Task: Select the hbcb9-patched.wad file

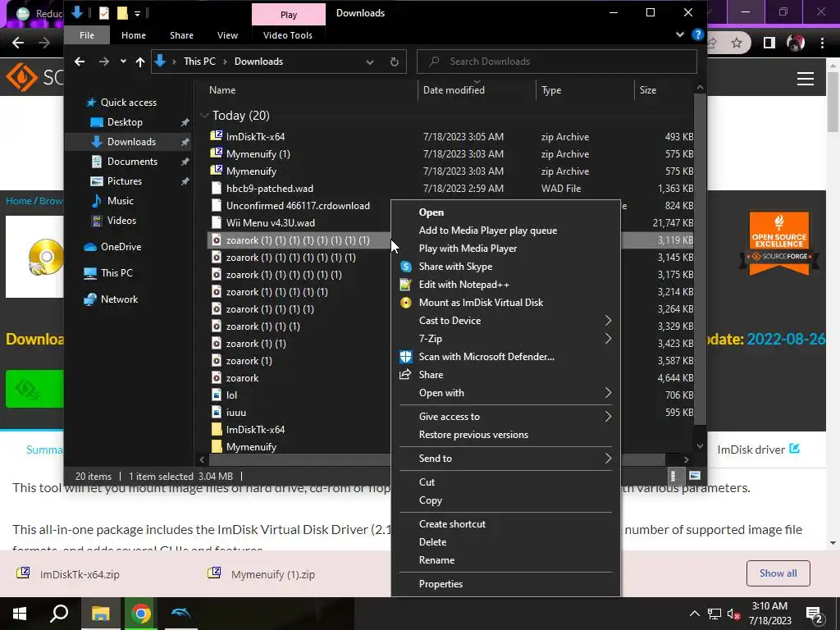Action: click(x=269, y=189)
